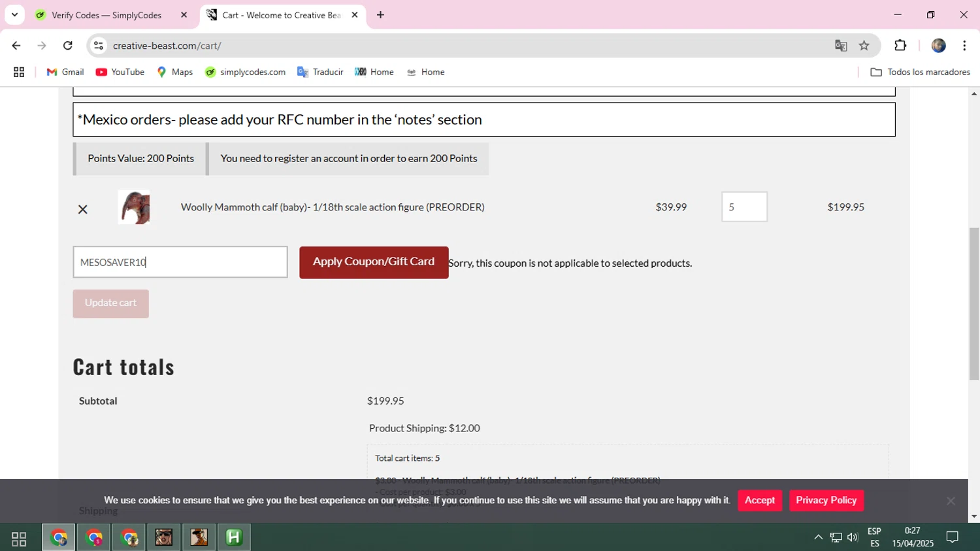Select Product Shipping: $12.00 text
This screenshot has height=551, width=980.
click(x=425, y=428)
